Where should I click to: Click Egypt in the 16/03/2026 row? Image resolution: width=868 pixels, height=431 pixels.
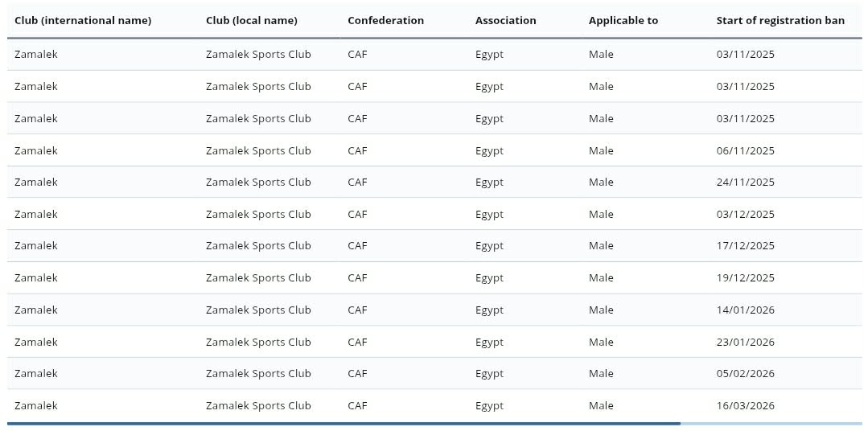[x=489, y=406]
